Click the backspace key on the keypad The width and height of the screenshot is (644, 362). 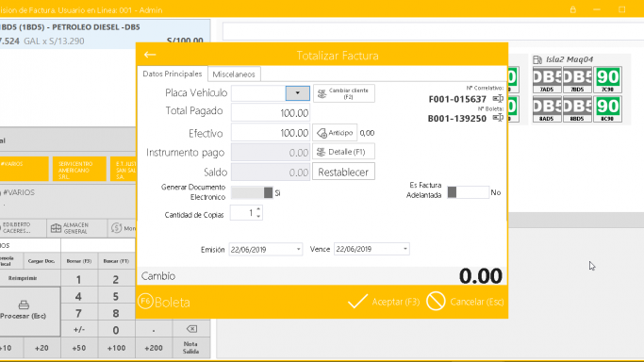191,329
